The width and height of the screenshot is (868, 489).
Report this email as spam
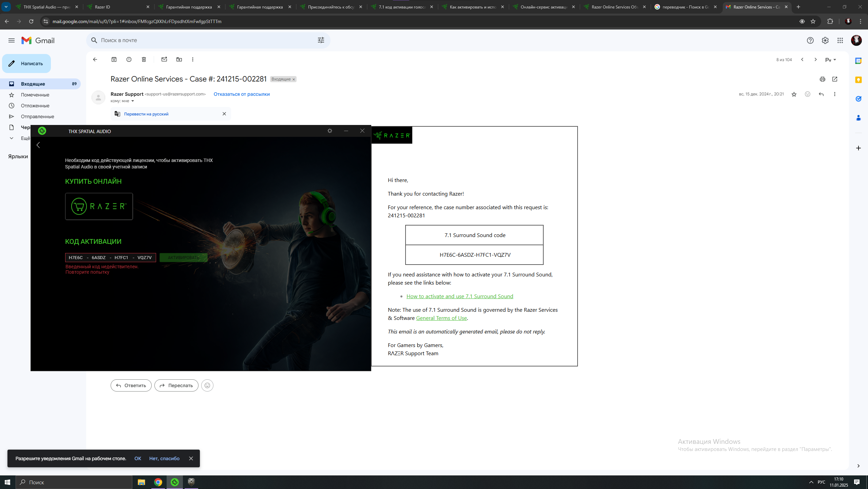pos(129,59)
